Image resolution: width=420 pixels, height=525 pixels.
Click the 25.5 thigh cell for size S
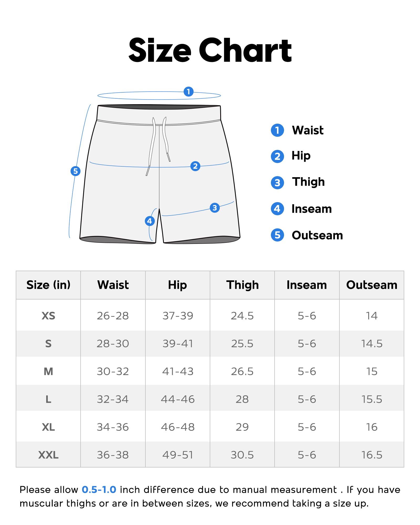pos(242,344)
